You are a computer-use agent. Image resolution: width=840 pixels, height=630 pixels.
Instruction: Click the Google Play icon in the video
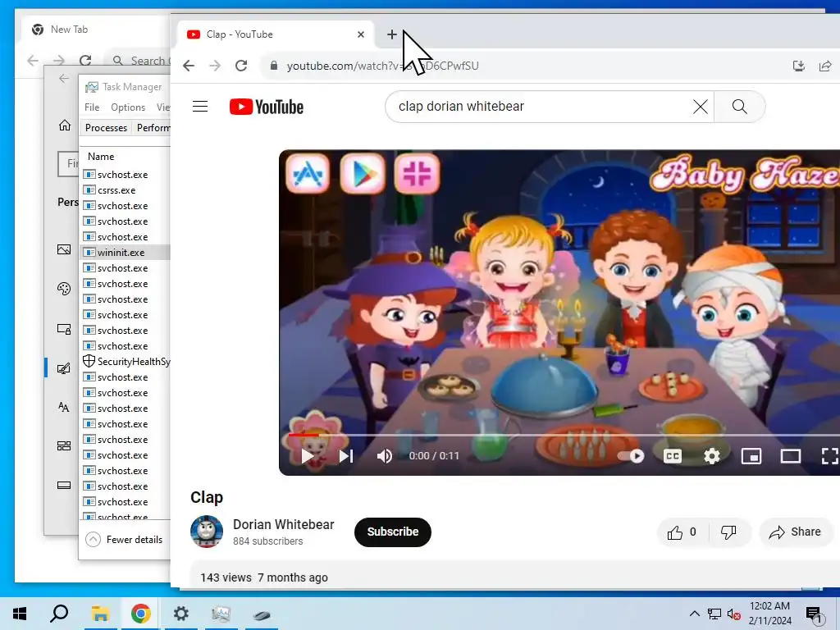click(x=363, y=174)
